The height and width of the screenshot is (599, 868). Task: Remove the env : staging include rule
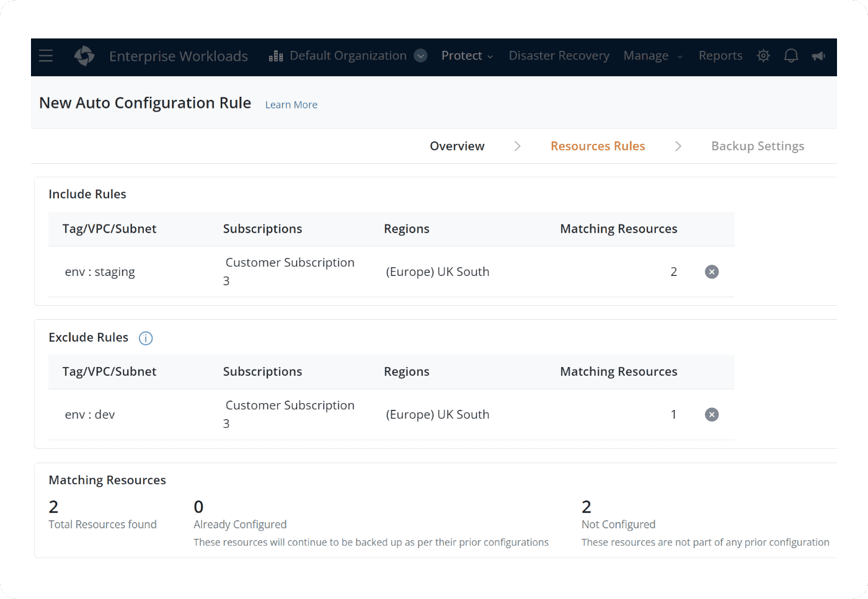click(x=712, y=272)
